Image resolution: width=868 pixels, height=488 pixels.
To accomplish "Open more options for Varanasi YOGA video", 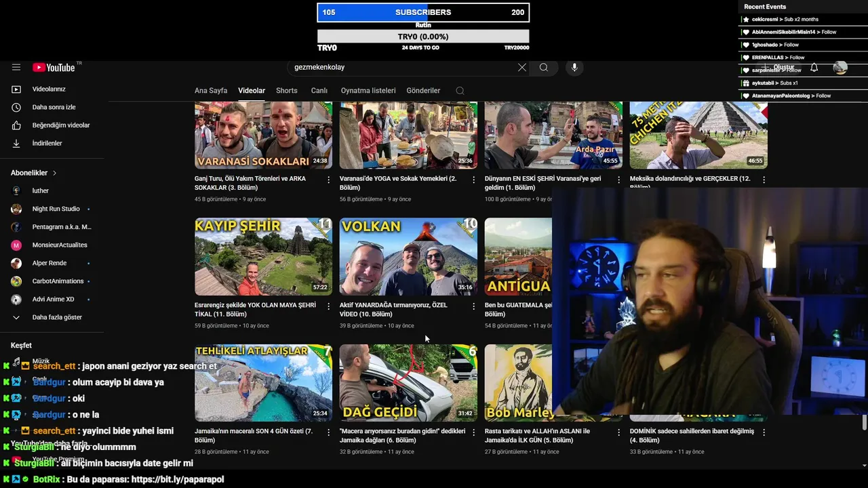I will pyautogui.click(x=473, y=180).
